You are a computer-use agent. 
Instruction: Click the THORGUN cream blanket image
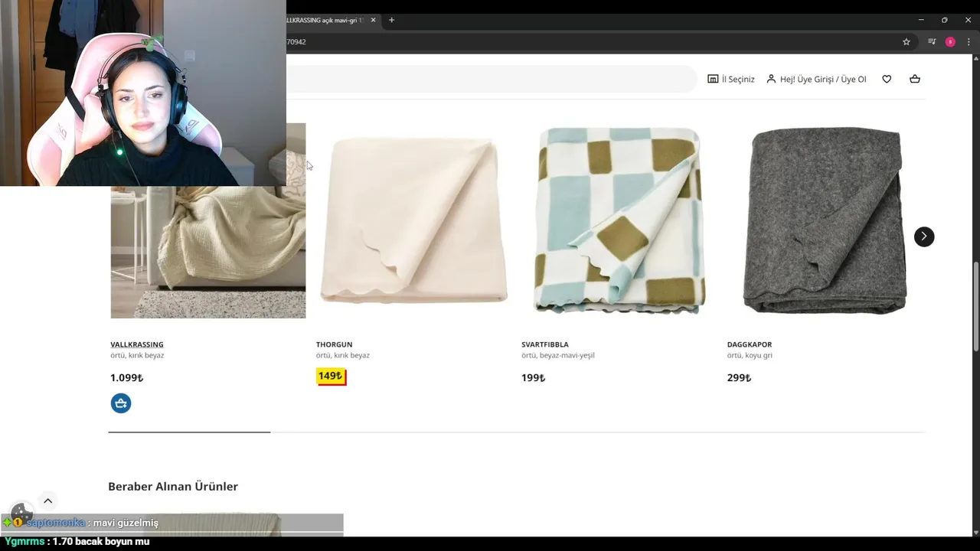pyautogui.click(x=413, y=220)
